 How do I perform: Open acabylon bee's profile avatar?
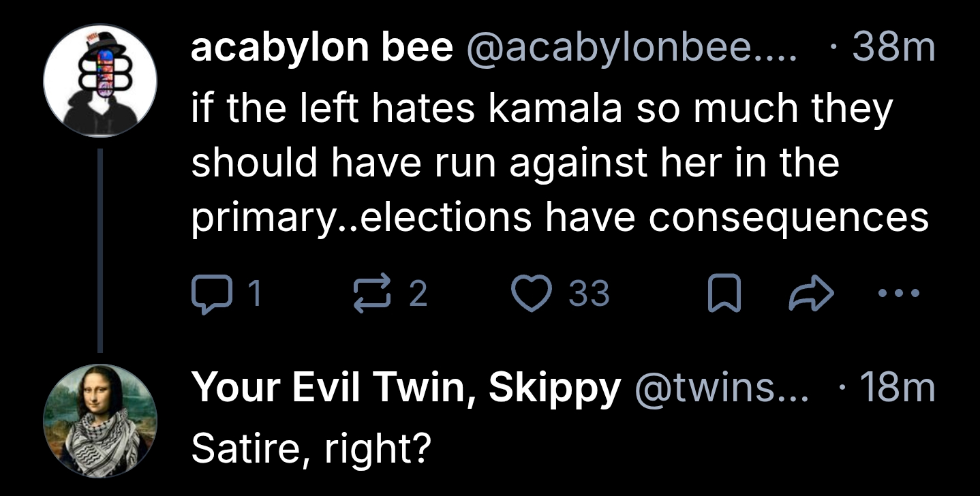tap(100, 81)
